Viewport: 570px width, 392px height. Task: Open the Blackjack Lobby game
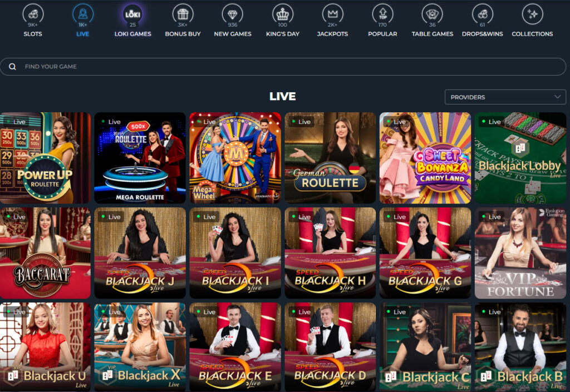(x=520, y=158)
